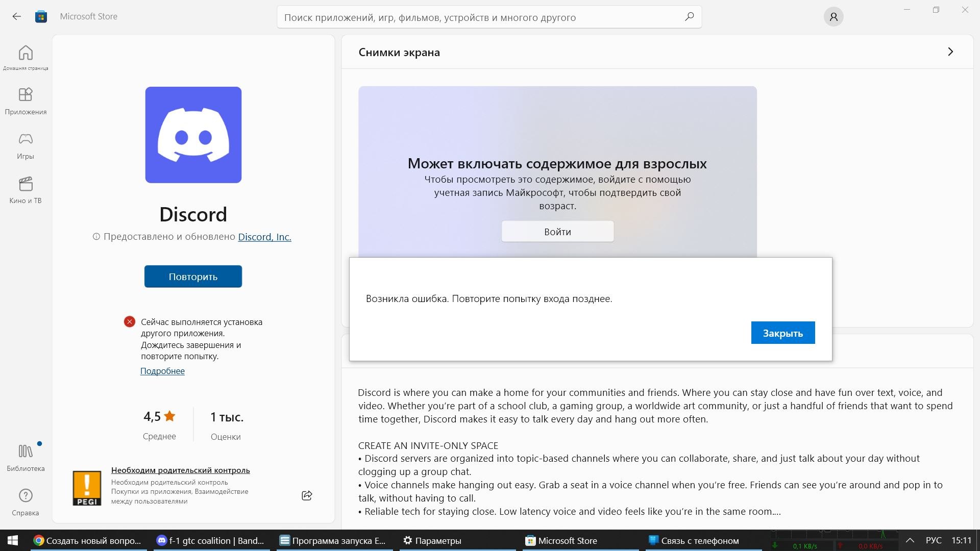Click the Закрыть button in error dialog
This screenshot has width=980, height=551.
(x=783, y=333)
